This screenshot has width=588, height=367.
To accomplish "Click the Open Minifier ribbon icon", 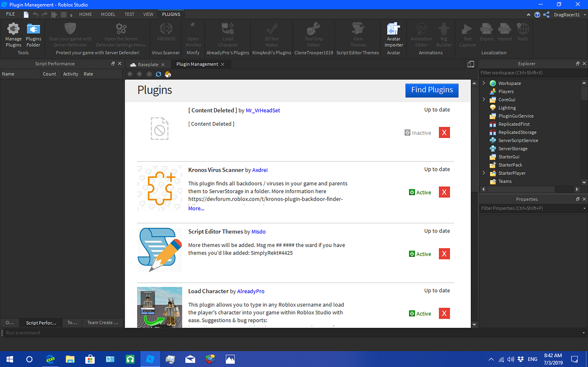I will point(193,35).
